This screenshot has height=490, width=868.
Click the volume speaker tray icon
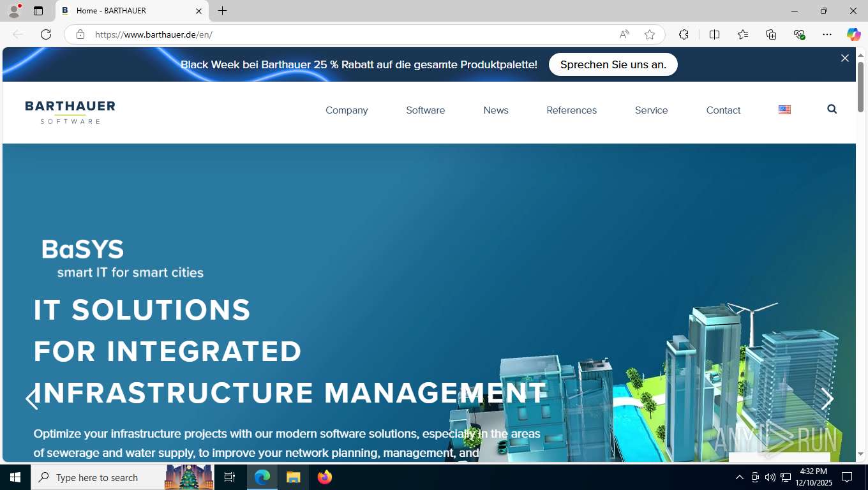tap(770, 477)
